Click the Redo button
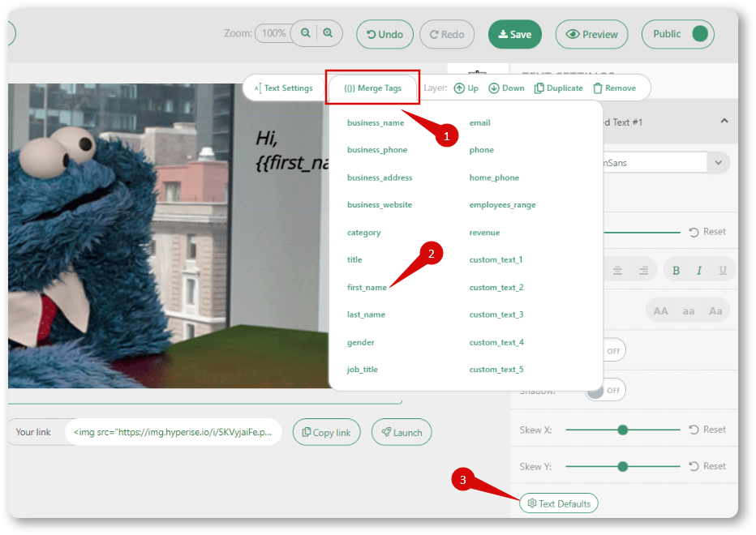Screen dimensions: 756x535 (x=447, y=34)
